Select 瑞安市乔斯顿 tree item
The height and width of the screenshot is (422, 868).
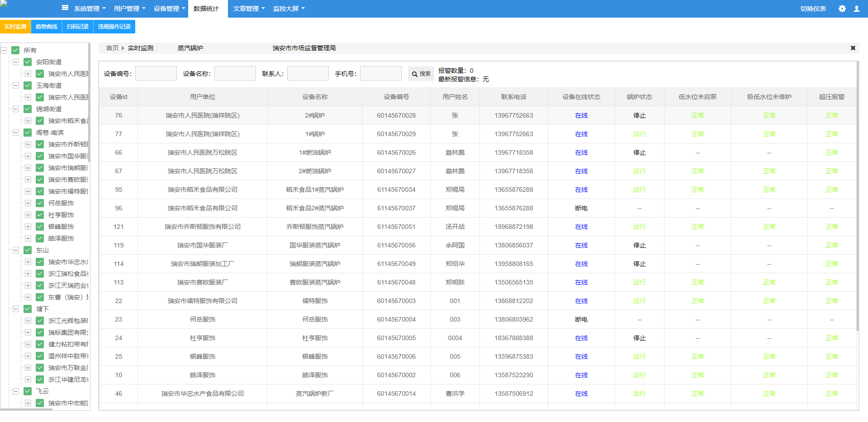[68, 144]
